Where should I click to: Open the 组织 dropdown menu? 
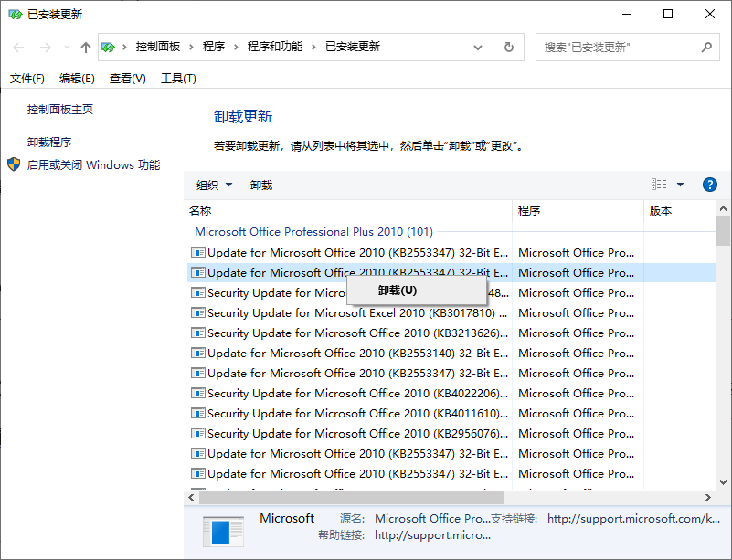point(214,185)
